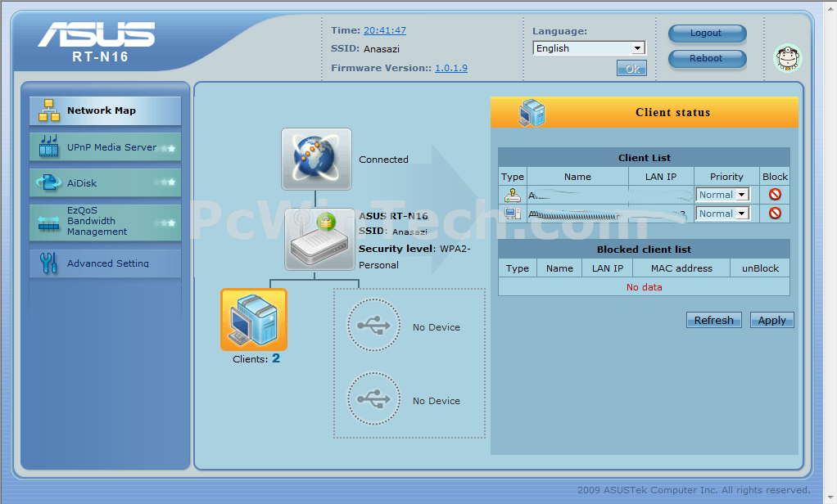Click the 'Security level: WPA2-Personal' text
The height and width of the screenshot is (504, 837).
pos(414,257)
